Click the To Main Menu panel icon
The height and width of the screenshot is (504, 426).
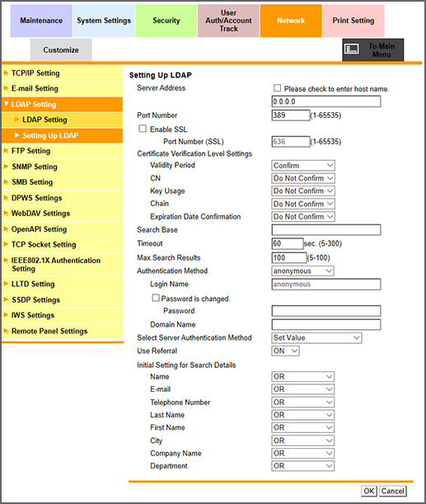pyautogui.click(x=352, y=49)
